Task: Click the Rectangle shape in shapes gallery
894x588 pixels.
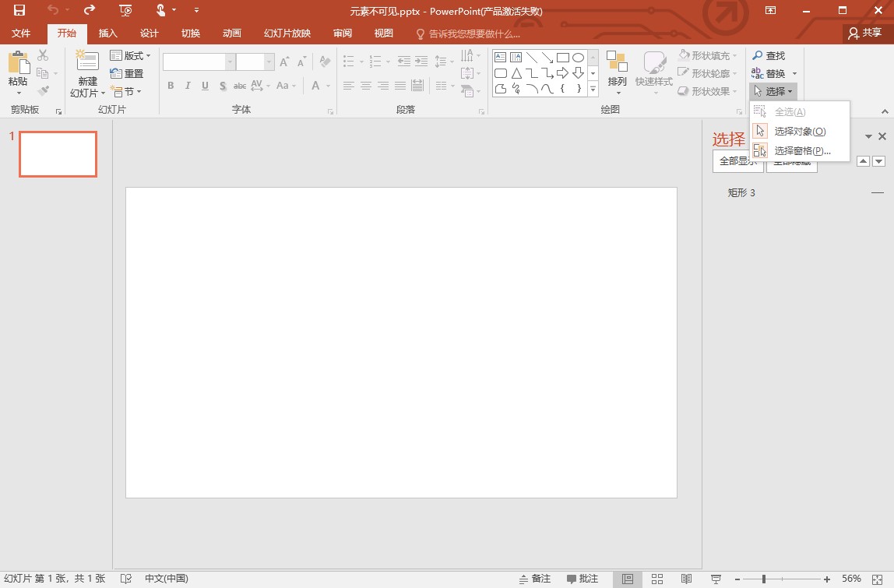Action: pyautogui.click(x=563, y=57)
